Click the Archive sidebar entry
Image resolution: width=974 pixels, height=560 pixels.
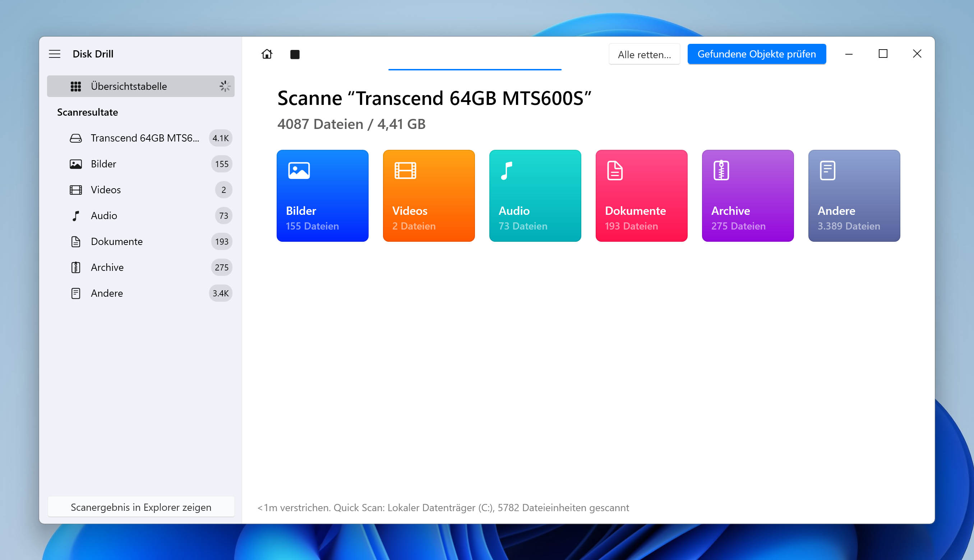pyautogui.click(x=107, y=267)
